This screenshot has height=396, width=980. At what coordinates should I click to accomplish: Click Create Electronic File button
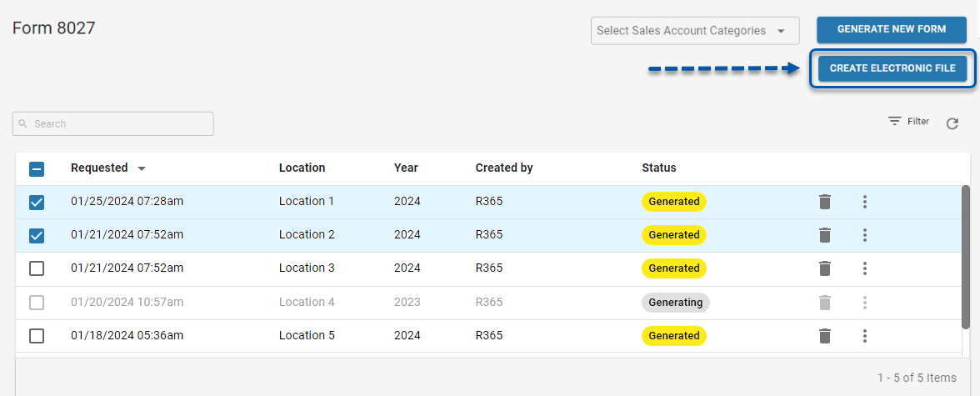[x=892, y=68]
